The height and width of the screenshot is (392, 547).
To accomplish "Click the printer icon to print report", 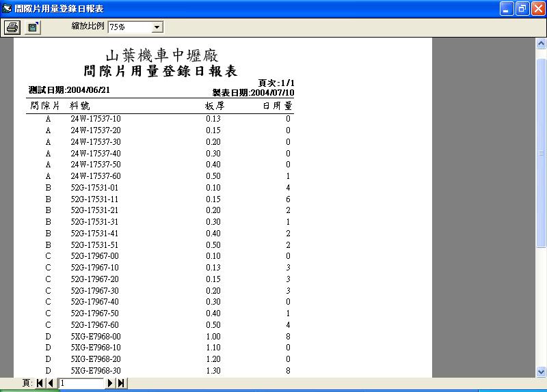I will 12,27.
